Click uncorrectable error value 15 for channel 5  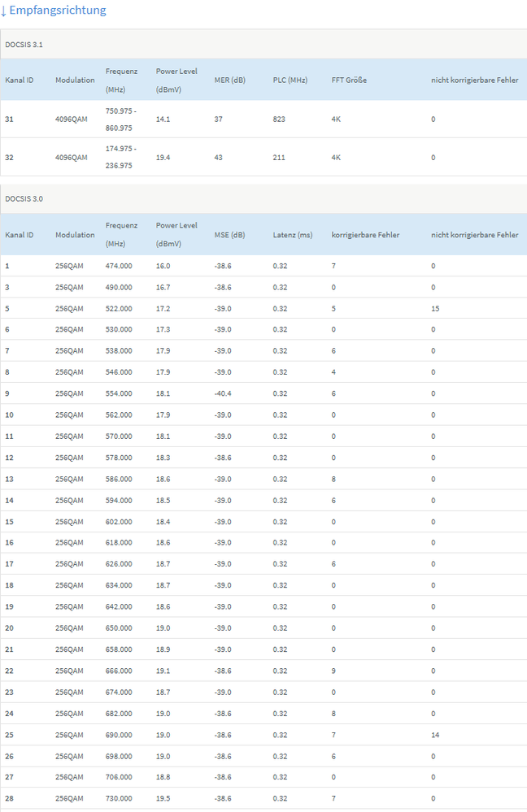point(436,309)
